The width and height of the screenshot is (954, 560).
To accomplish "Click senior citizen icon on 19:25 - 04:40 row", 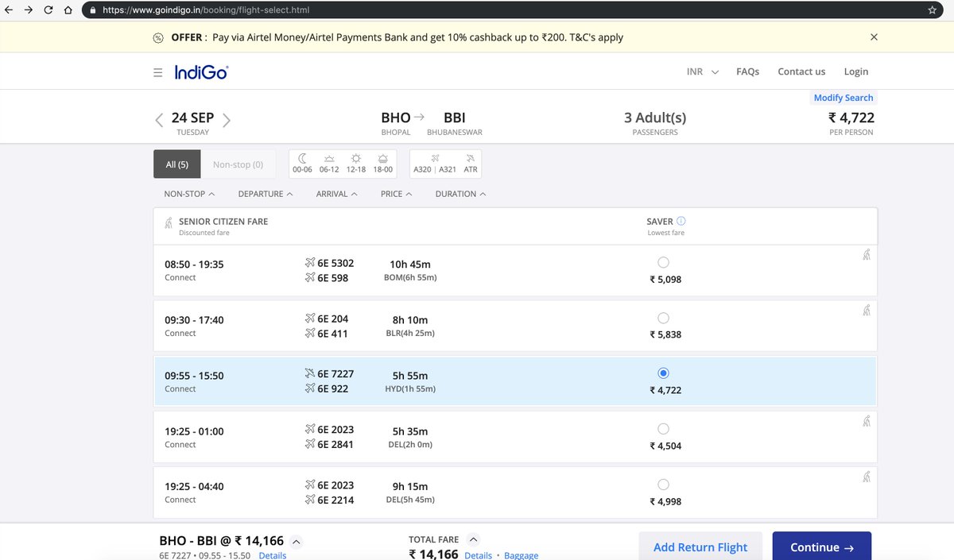I will tap(867, 477).
